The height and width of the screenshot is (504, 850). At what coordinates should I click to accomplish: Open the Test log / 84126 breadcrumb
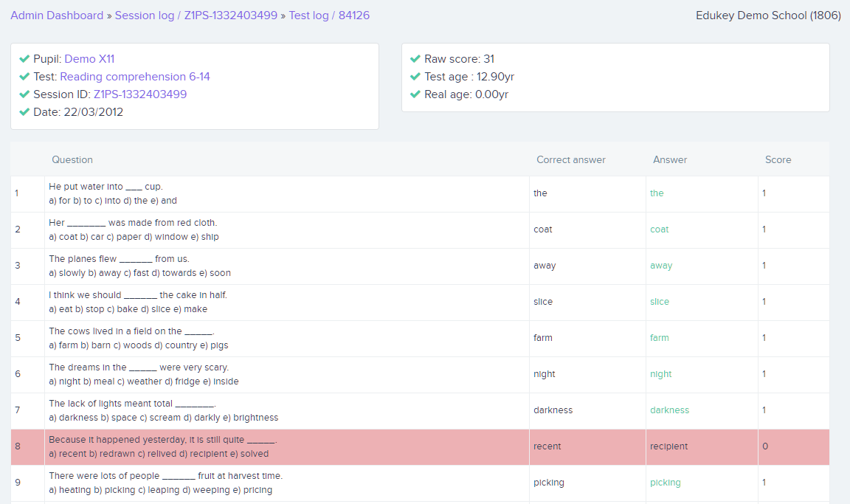pos(329,15)
